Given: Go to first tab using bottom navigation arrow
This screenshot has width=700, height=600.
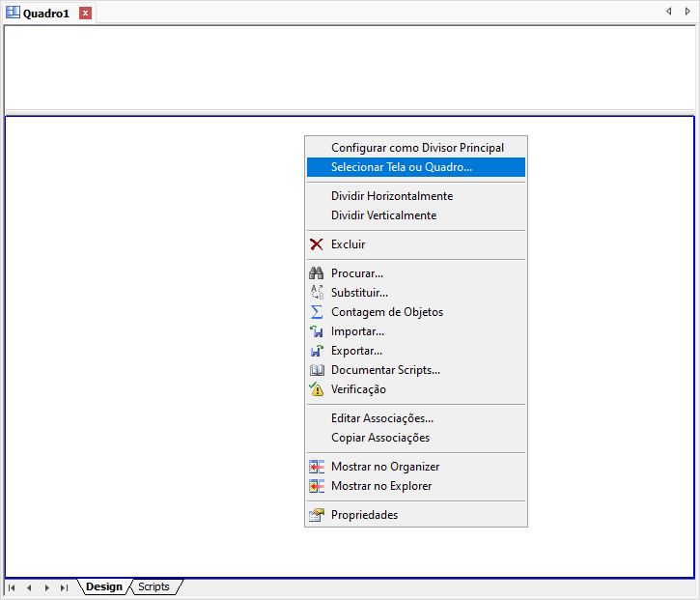Looking at the screenshot, I should tap(12, 587).
